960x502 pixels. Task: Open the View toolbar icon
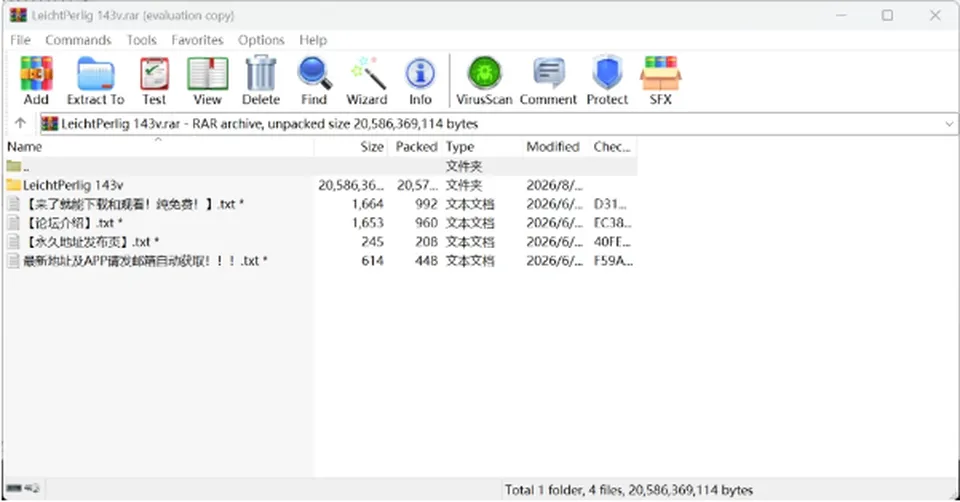[208, 73]
